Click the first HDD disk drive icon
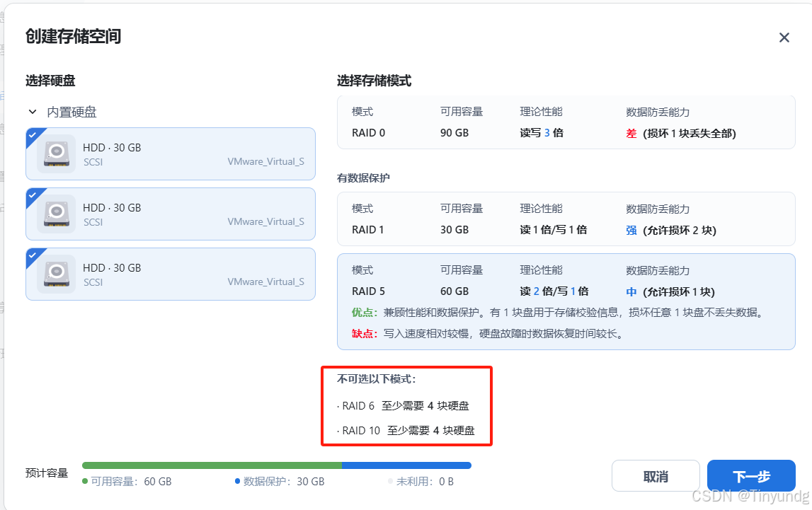Image resolution: width=812 pixels, height=510 pixels. click(x=57, y=153)
